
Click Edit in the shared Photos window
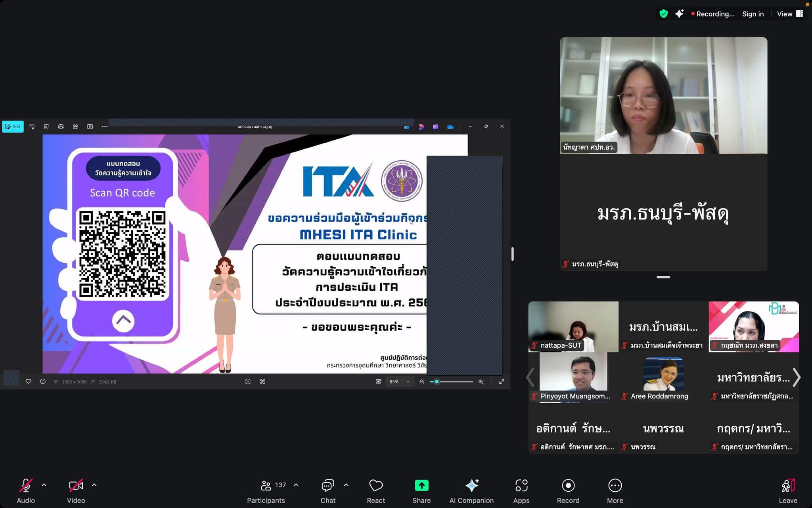[x=13, y=127]
